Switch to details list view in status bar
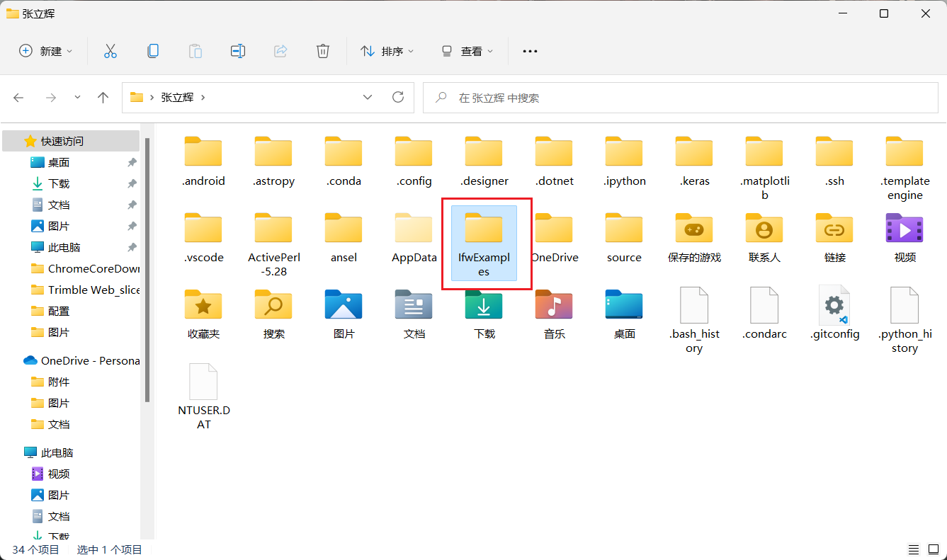Image resolution: width=947 pixels, height=560 pixels. click(x=914, y=550)
